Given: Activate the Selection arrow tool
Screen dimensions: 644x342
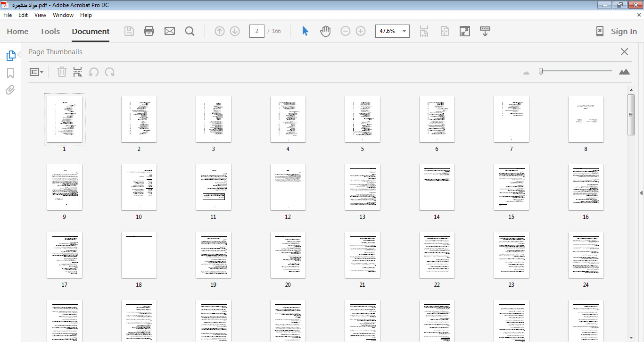Looking at the screenshot, I should [305, 31].
